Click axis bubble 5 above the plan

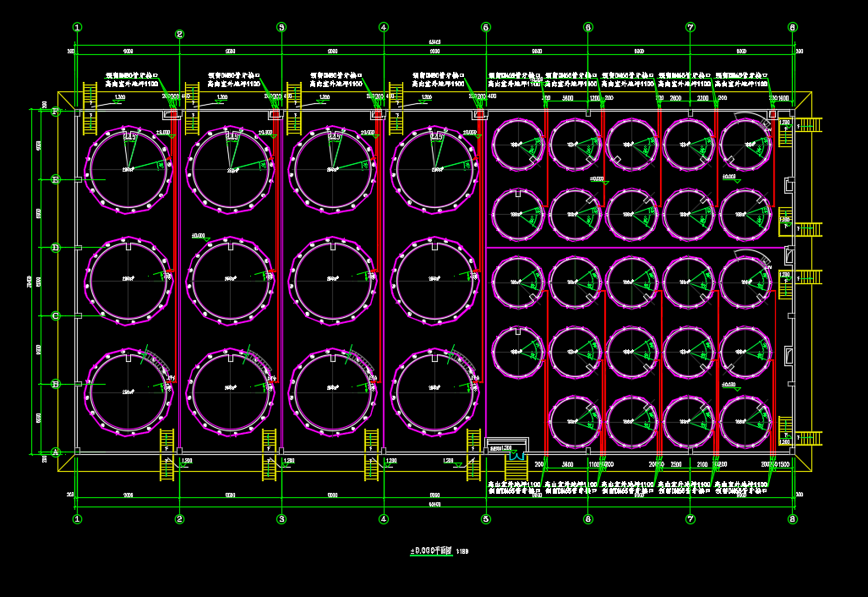[x=486, y=27]
